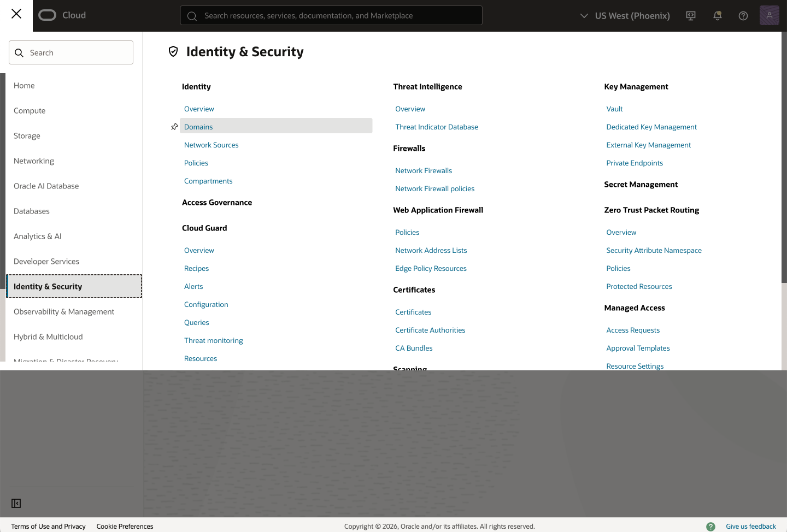Open the notifications bell
Screen dimensions: 787x532
(718, 16)
